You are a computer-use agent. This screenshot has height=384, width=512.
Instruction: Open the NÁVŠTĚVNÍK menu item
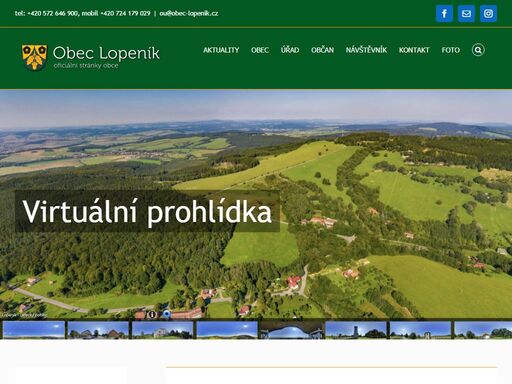tap(366, 50)
